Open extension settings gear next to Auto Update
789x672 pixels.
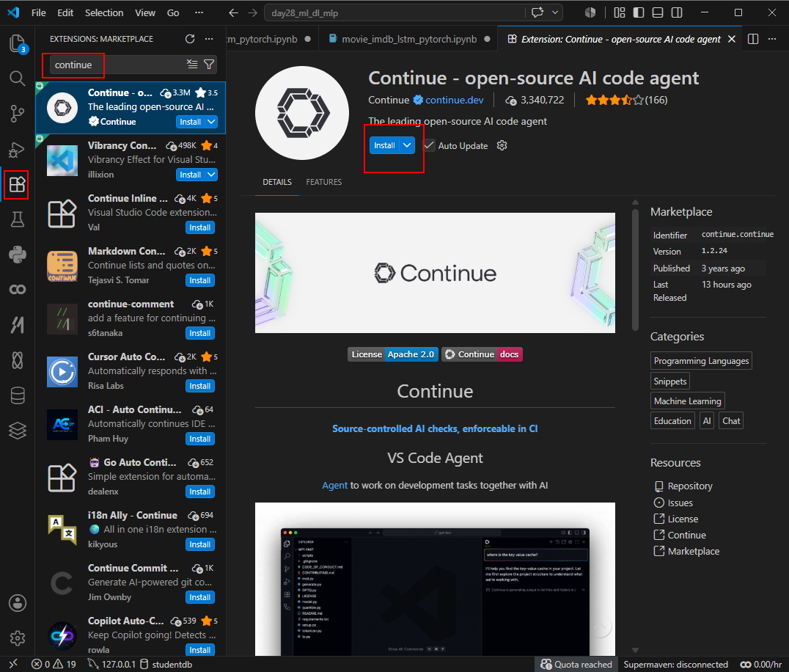point(502,145)
